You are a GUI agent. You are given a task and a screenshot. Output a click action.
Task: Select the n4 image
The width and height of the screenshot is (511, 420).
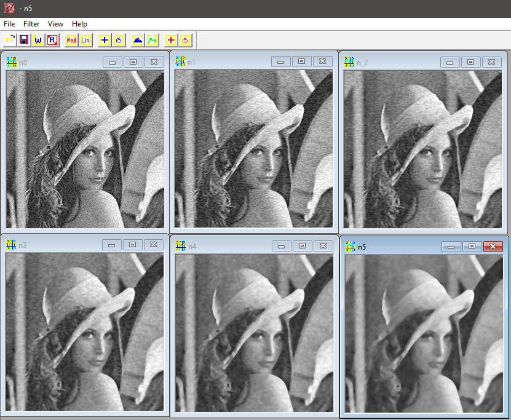254,333
